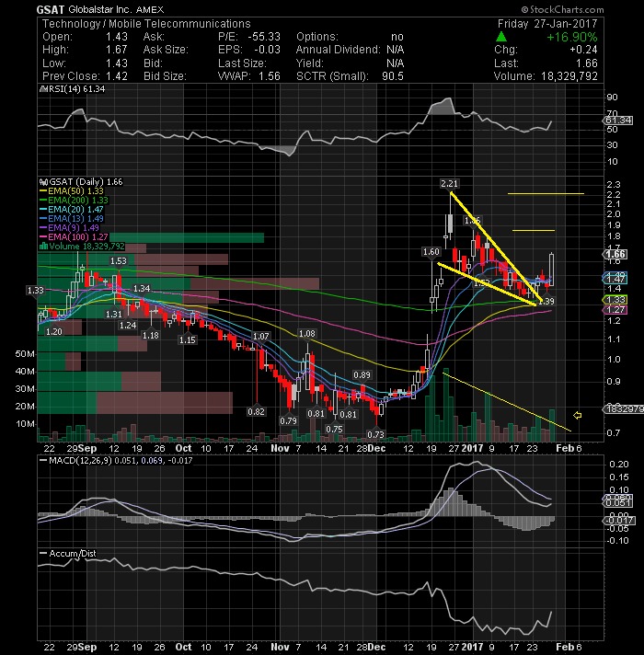Screen dimensions: 644x655
Task: Click the GSAT (Daily) 1.66 legend title
Action: click(86, 182)
